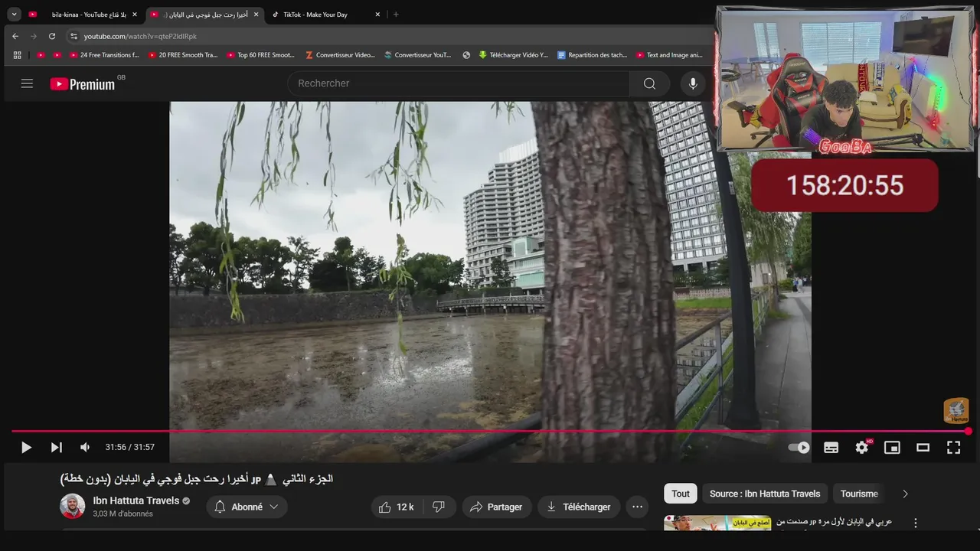
Task: Open the bookmarks apps grid icon
Action: click(x=17, y=55)
